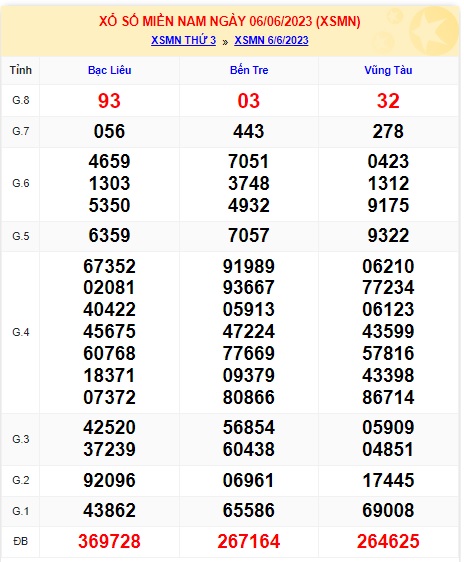Viewport: 464px width, 562px height.
Task: Open the Vũng Tàu province link
Action: point(388,70)
